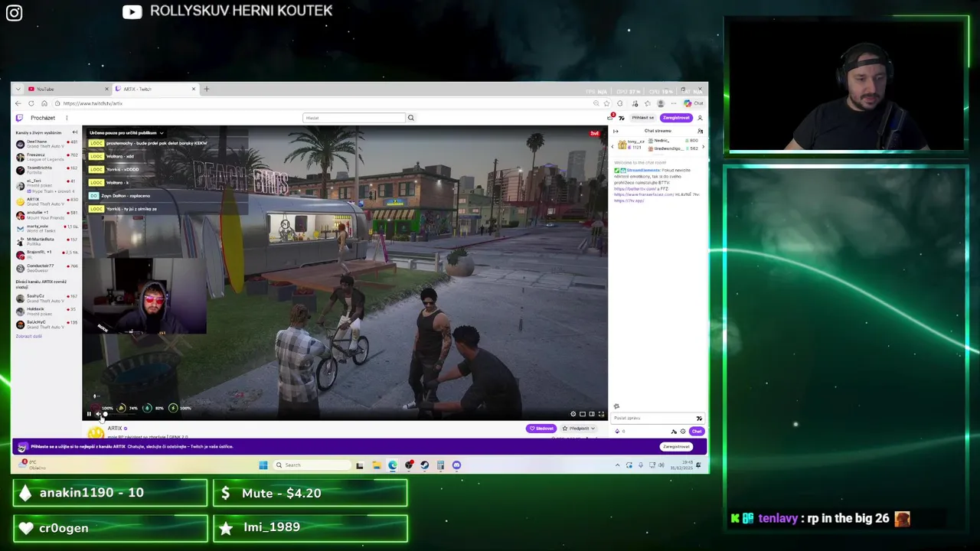Open YouTube logo in stream overlay
This screenshot has height=551, width=980.
click(132, 11)
